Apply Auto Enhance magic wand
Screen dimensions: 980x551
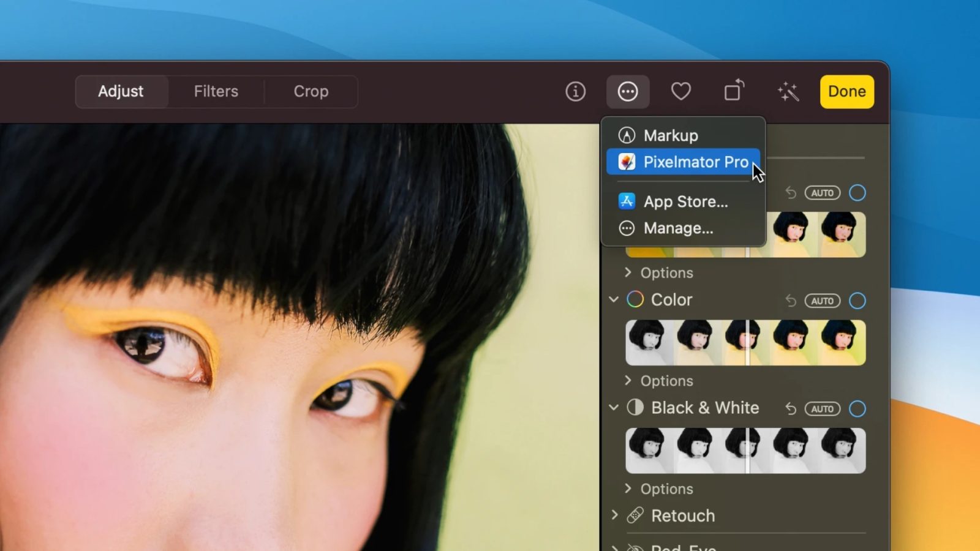[x=788, y=92]
